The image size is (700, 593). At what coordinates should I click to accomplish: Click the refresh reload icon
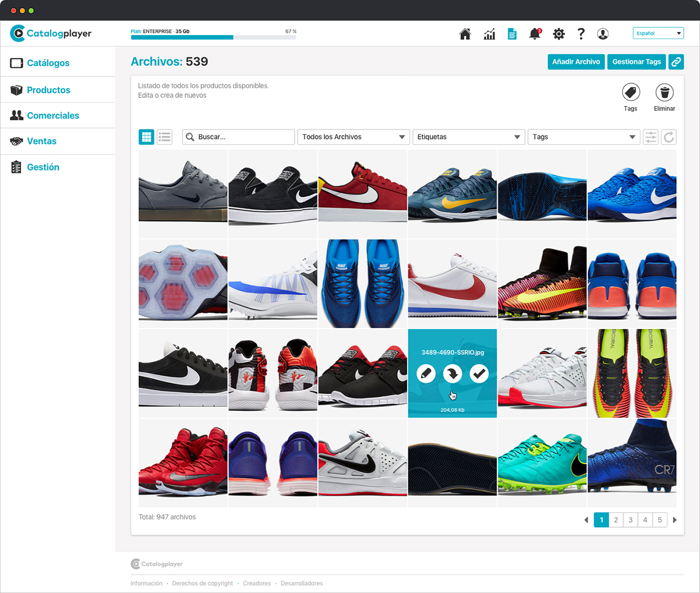(669, 137)
